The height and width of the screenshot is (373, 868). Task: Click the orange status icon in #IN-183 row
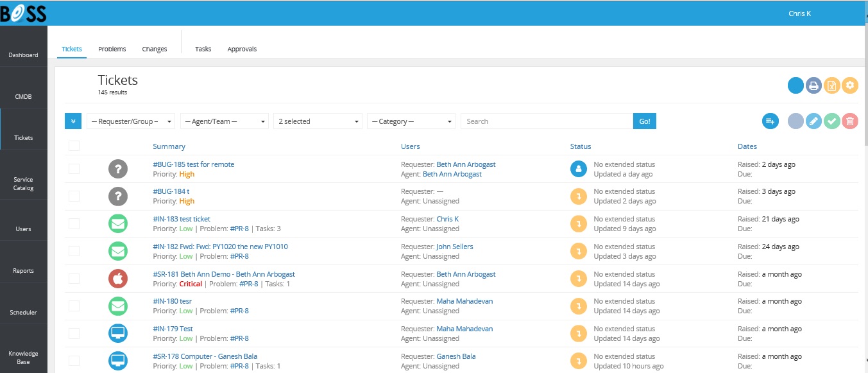tap(579, 223)
